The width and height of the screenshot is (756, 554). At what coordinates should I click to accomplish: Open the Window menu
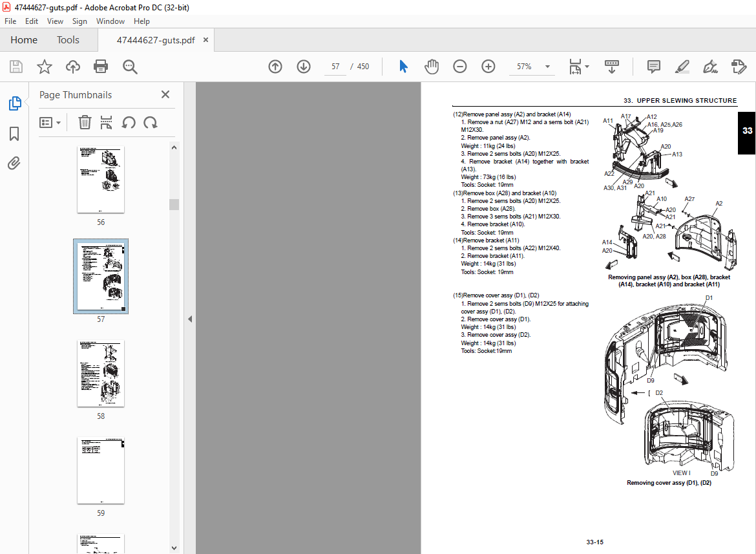point(110,21)
